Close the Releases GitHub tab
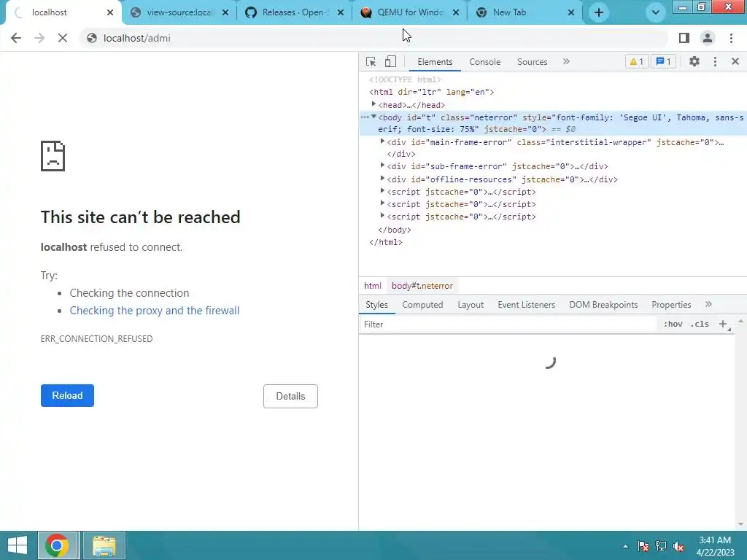747x560 pixels. tap(341, 12)
